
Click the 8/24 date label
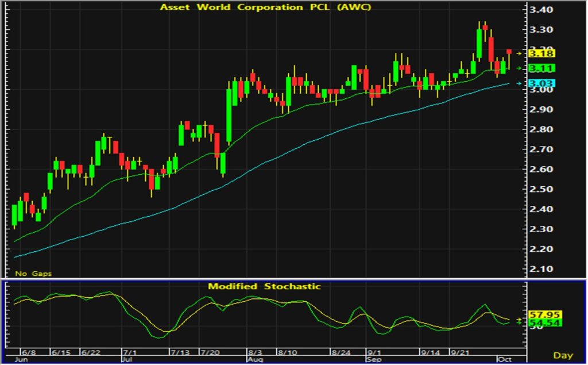click(341, 352)
